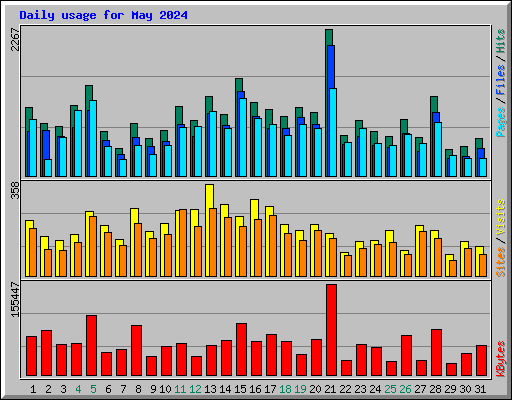
Task: Click day 15 on the x-axis
Action: (240, 389)
